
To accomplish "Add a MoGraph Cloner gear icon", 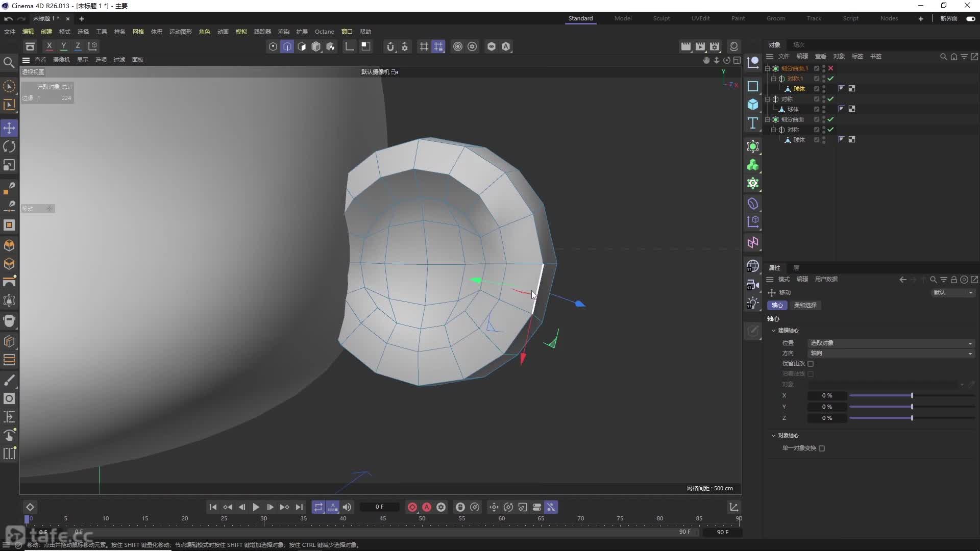I will tap(753, 184).
